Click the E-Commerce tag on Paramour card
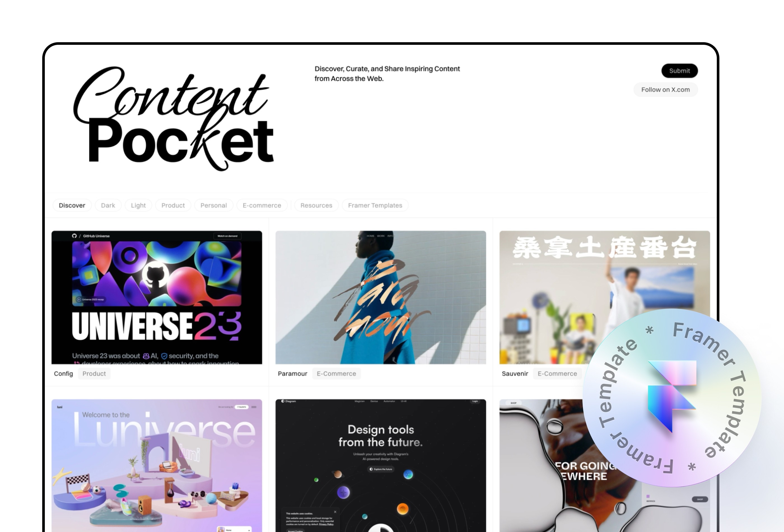Image resolution: width=784 pixels, height=532 pixels. tap(336, 374)
